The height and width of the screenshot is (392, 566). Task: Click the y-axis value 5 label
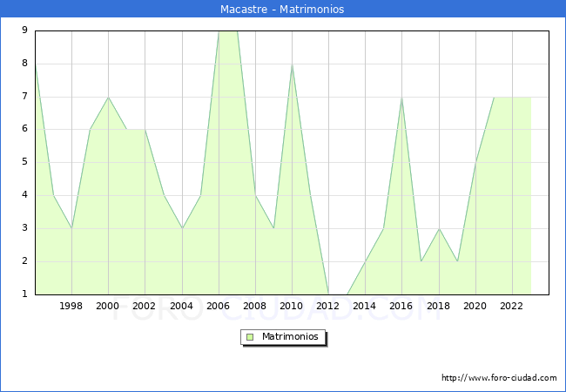pyautogui.click(x=24, y=162)
